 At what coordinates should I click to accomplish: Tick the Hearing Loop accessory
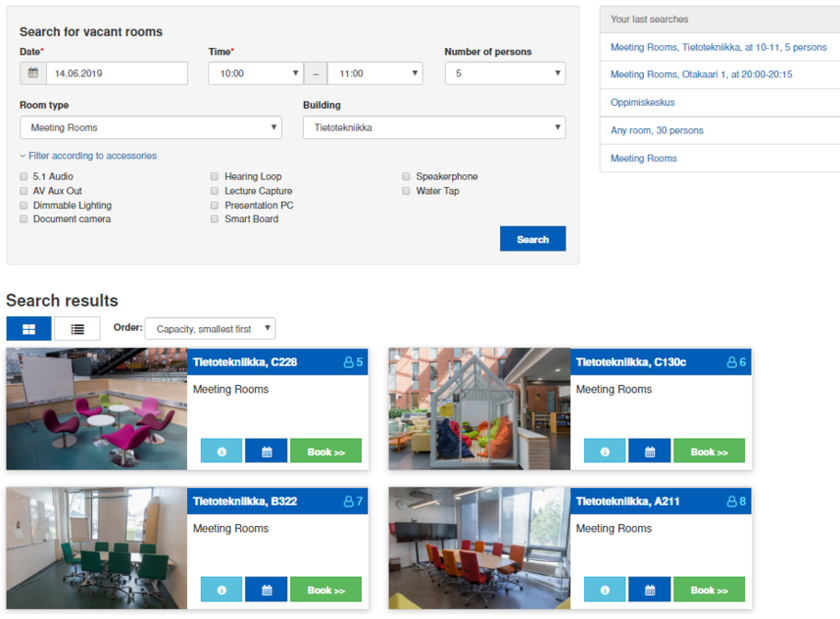coord(216,177)
